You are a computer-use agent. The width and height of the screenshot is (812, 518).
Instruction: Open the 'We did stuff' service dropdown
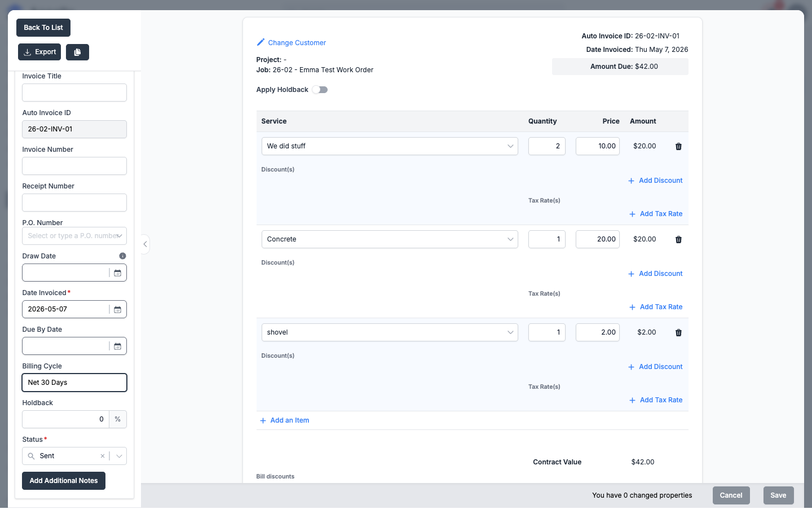click(x=390, y=146)
